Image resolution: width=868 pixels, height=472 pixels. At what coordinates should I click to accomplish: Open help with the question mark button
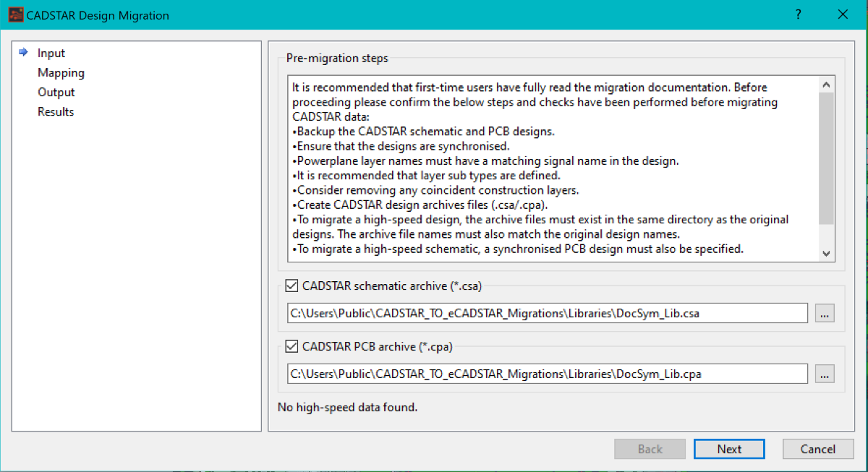798,14
